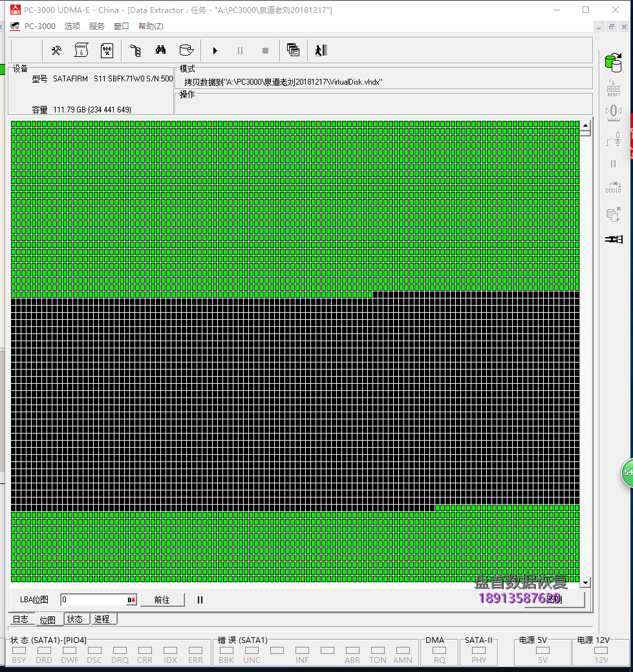Minimize the inner MDI child window
Image resolution: width=633 pixels, height=672 pixels.
pyautogui.click(x=599, y=26)
